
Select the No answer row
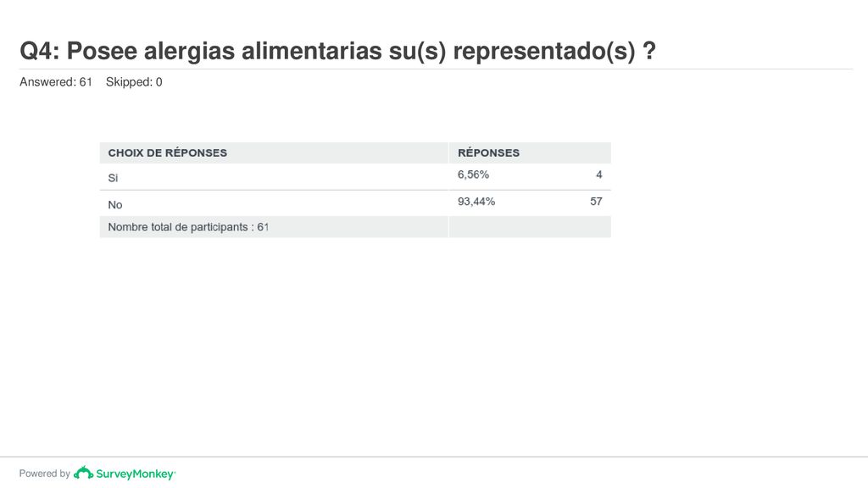click(x=355, y=203)
